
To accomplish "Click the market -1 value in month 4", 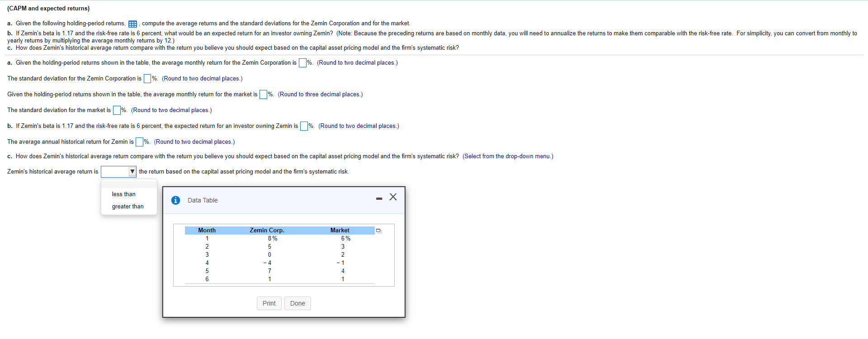I will [x=341, y=263].
